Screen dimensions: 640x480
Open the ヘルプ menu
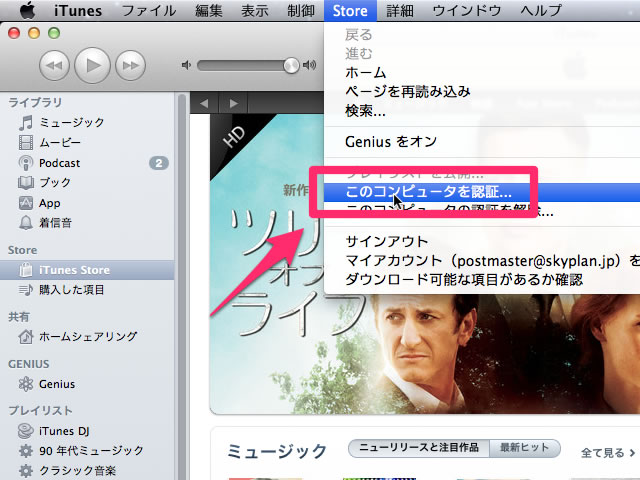[541, 11]
